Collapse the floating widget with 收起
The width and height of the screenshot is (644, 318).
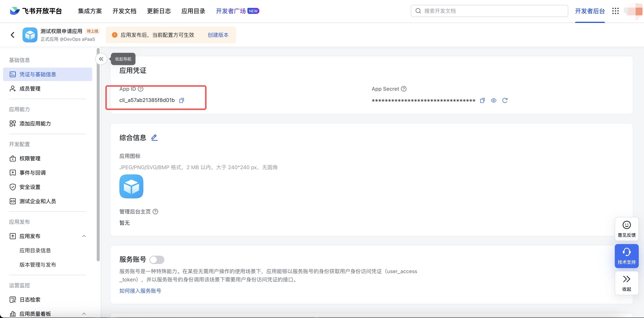point(627,283)
